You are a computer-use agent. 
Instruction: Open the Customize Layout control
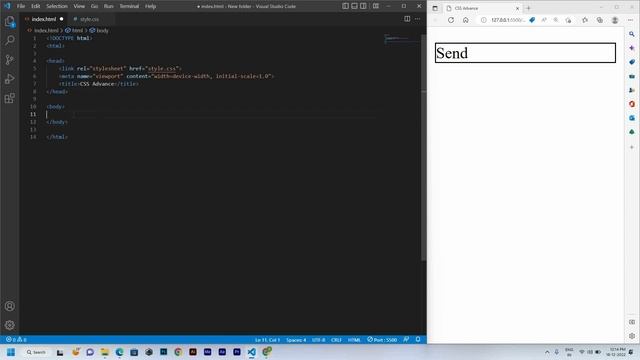click(376, 6)
